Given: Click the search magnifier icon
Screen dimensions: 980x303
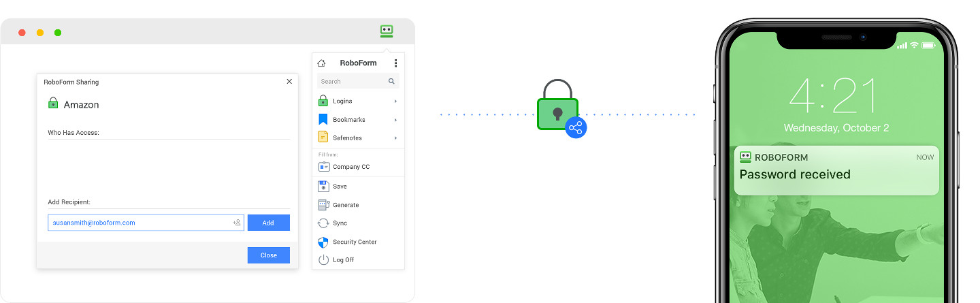Looking at the screenshot, I should point(391,81).
